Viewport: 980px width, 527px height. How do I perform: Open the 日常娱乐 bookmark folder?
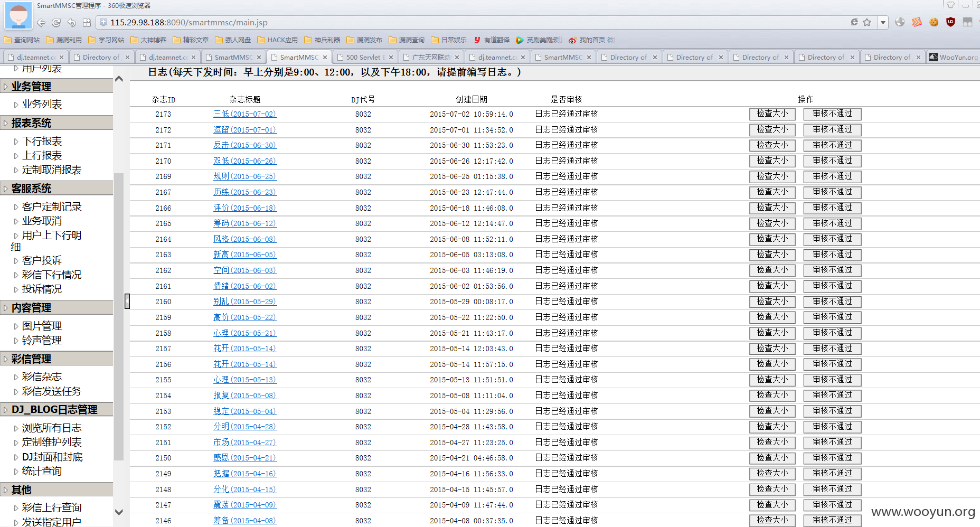point(449,40)
